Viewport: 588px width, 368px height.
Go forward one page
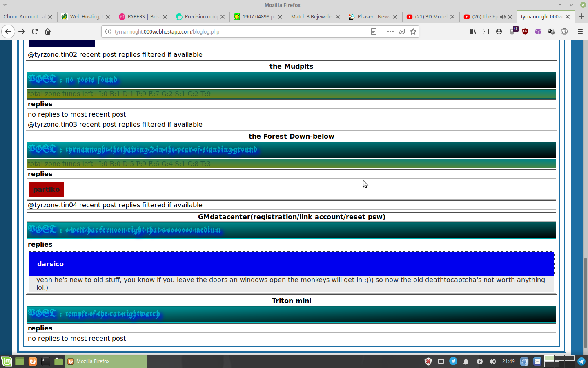[x=22, y=31]
